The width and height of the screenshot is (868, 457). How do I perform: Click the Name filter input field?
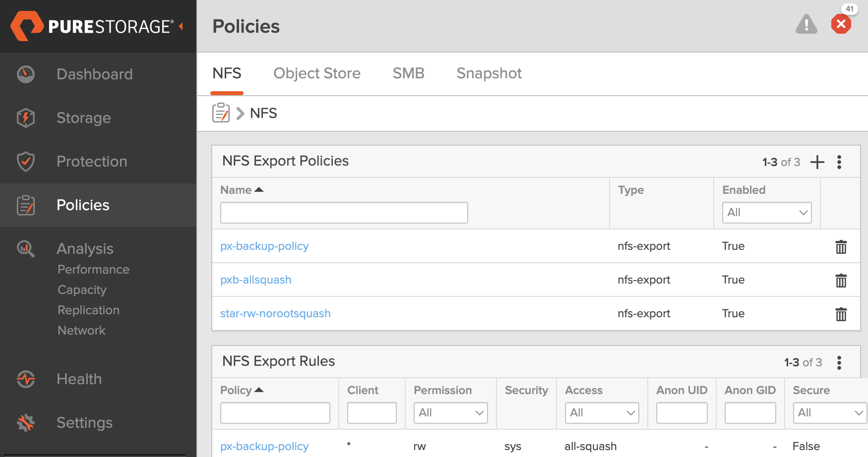tap(344, 213)
